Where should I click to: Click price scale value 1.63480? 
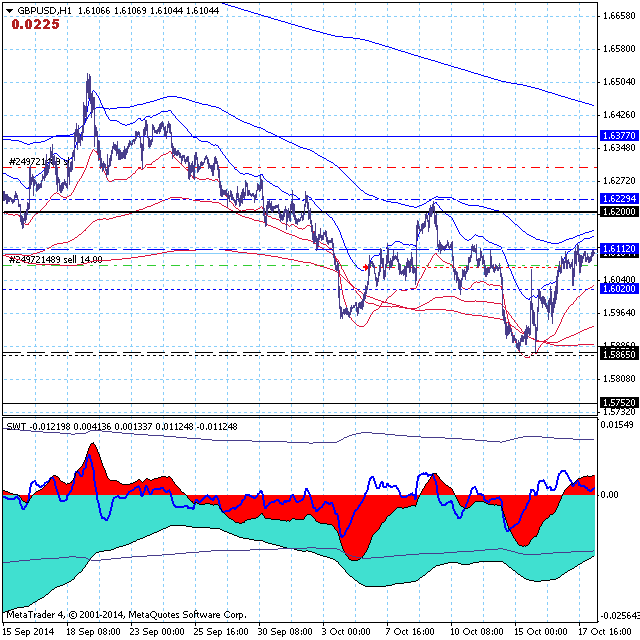(619, 147)
